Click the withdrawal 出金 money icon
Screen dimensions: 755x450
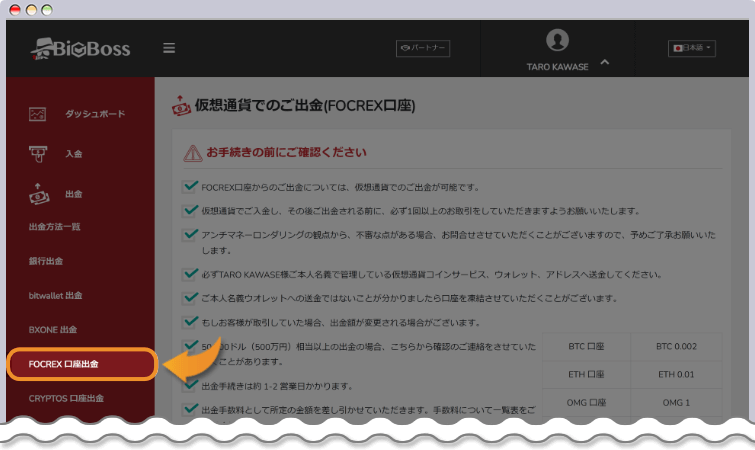39,194
